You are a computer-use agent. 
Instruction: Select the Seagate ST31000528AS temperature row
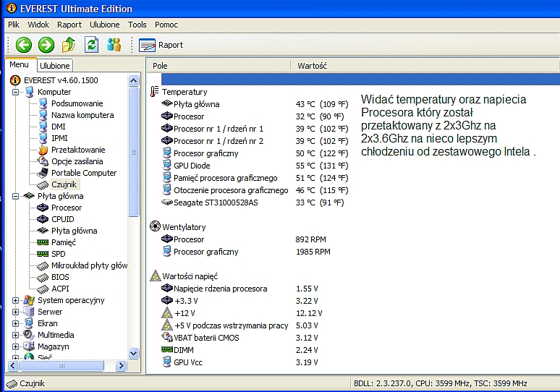[215, 203]
